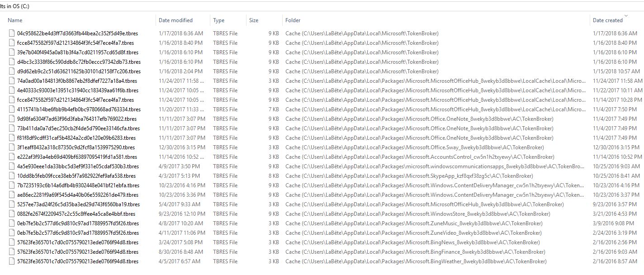Click file icon beside 04c958622be4d3ff7d3663fb44bea2c352f5d49e.tbres
This screenshot has height=275, width=644.
coord(12,33)
